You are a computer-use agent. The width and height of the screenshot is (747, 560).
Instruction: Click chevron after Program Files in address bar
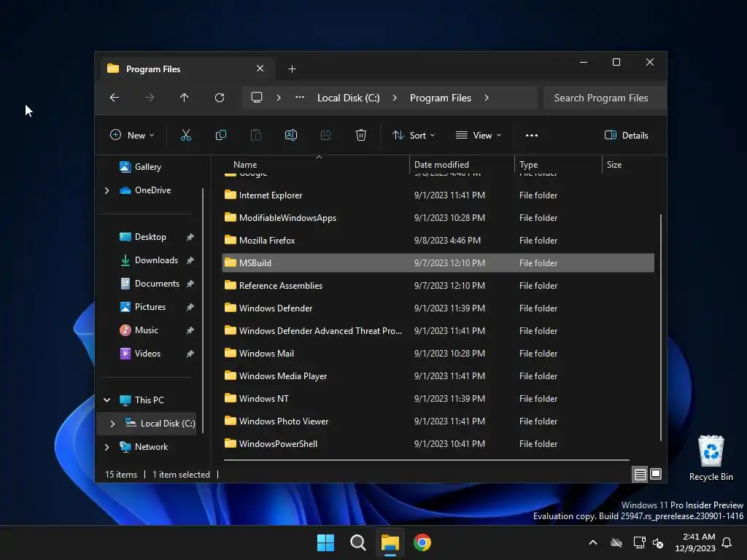487,98
